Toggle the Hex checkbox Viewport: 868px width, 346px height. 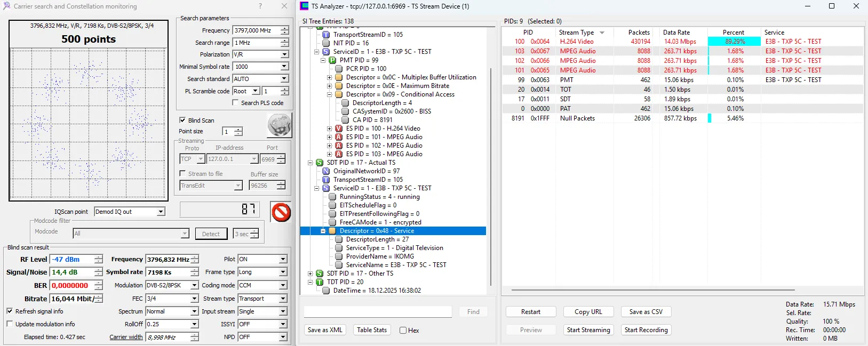pyautogui.click(x=403, y=331)
